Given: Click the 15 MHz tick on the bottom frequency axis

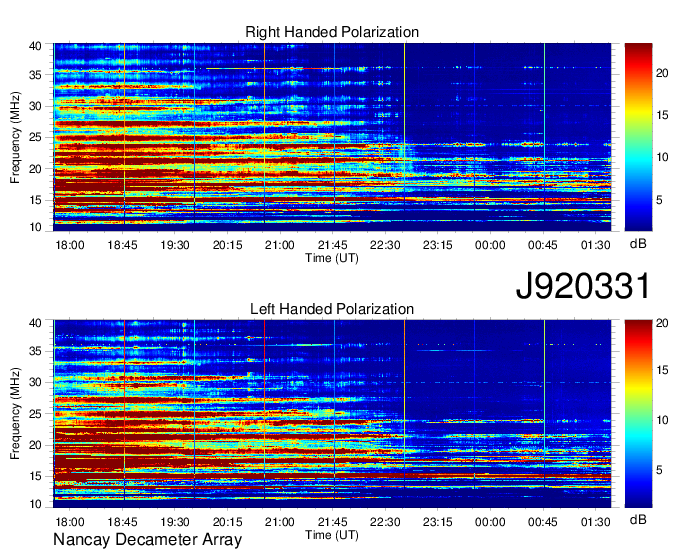Looking at the screenshot, I should click(x=36, y=477).
